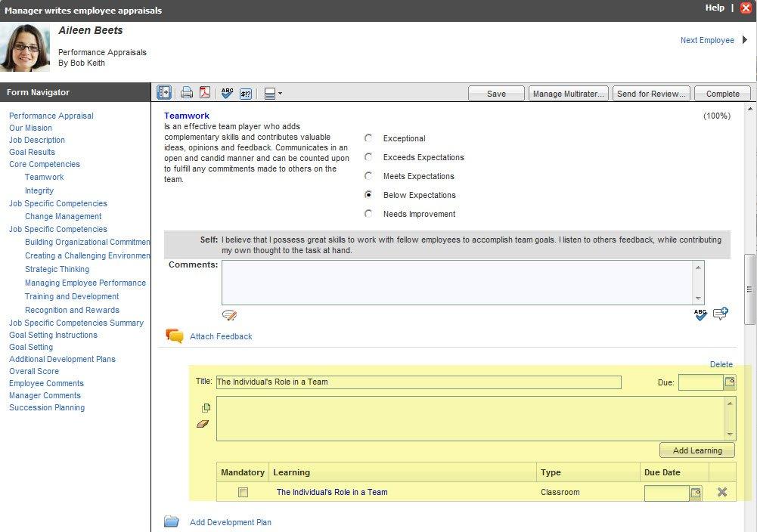
Task: Open Core Competencies in Form Navigator
Action: (45, 164)
